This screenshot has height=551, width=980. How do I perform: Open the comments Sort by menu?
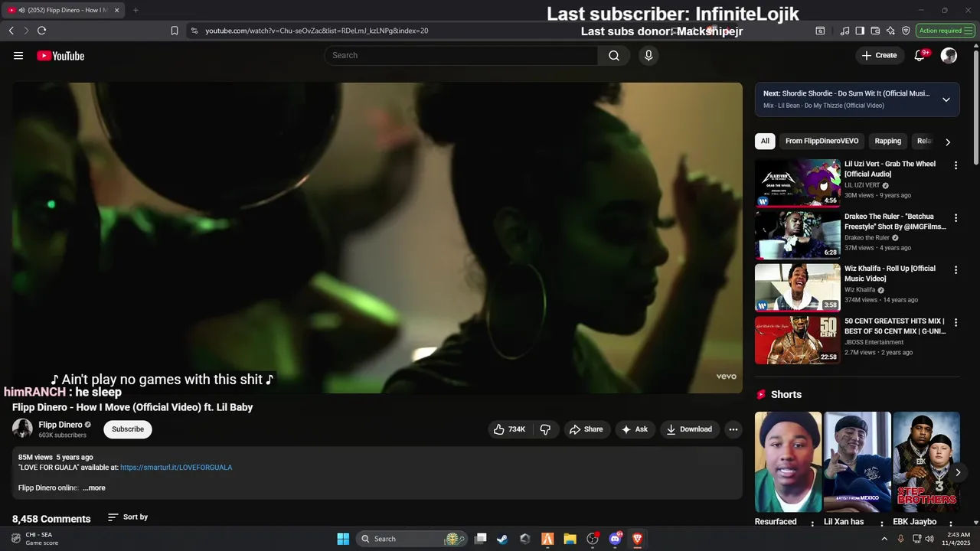(128, 517)
